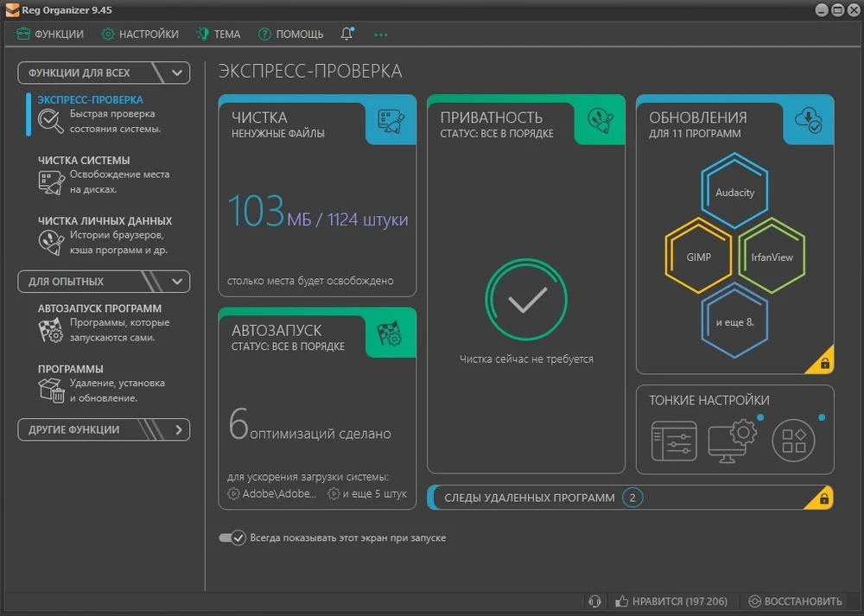Open the notifications bell icon
The width and height of the screenshot is (864, 616).
pyautogui.click(x=346, y=34)
